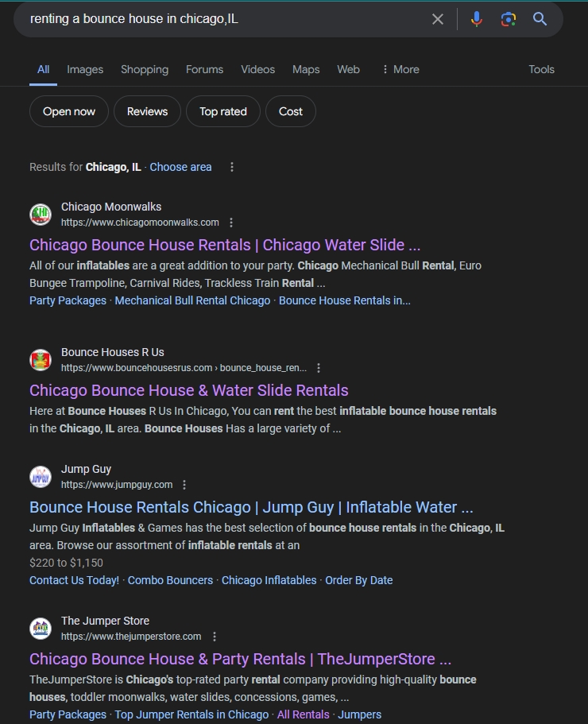
Task: Open options menu for chicagomoonwalks.com result
Action: coord(231,223)
